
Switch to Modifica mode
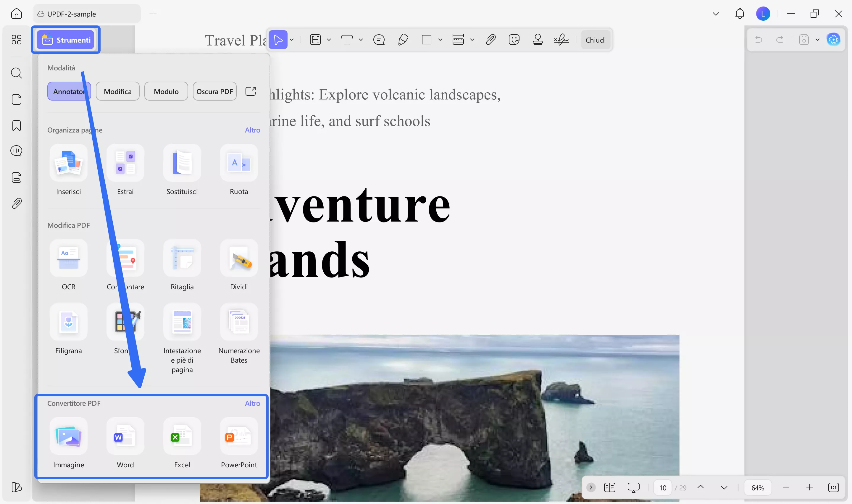117,91
